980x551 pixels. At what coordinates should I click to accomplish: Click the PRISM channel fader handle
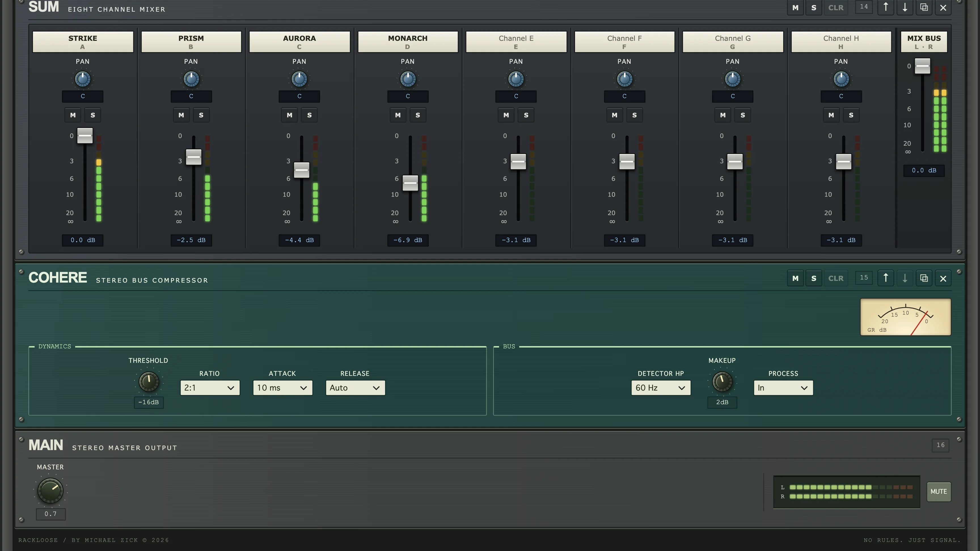[193, 157]
